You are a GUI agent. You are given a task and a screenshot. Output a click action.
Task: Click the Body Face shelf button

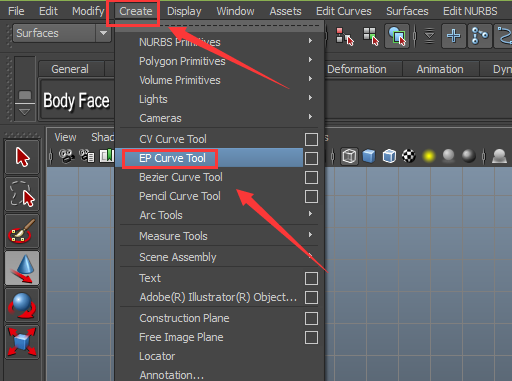tap(76, 100)
